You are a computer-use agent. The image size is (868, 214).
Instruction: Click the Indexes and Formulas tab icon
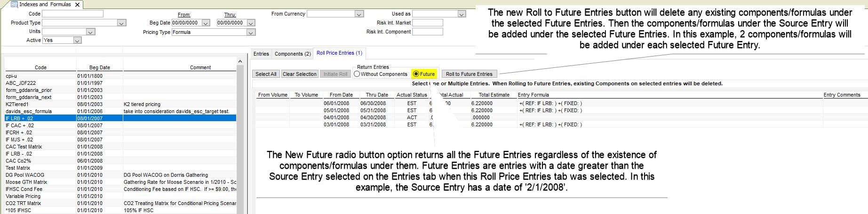14,4
